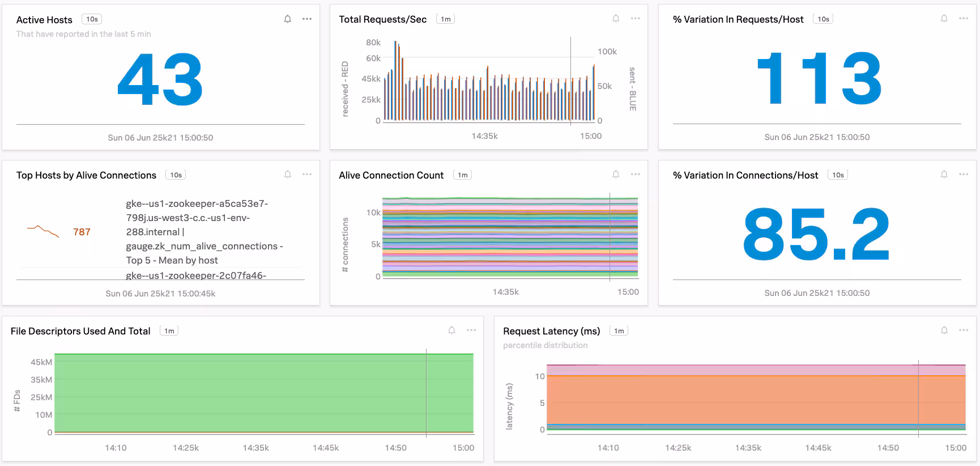Click the orange sparkline beside the 787 value

[x=43, y=231]
